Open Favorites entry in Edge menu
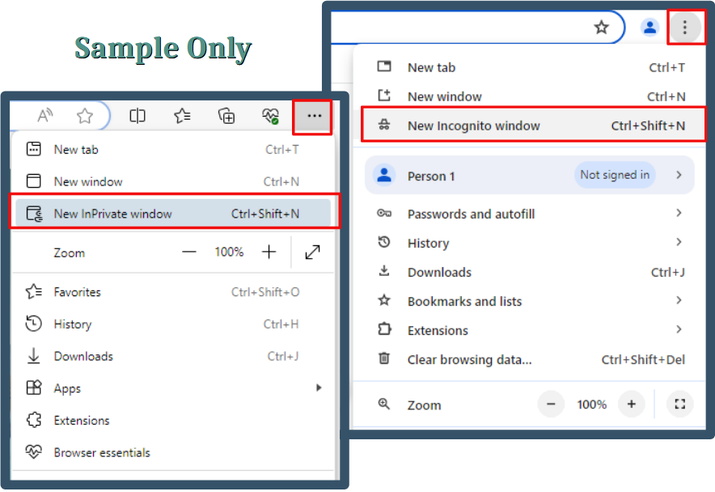The image size is (715, 492). 173,292
